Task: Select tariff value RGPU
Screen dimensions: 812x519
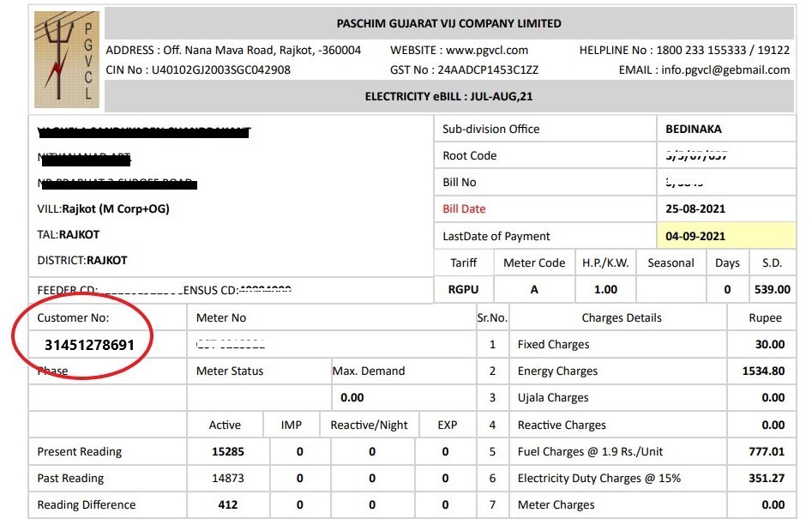Action: [464, 290]
